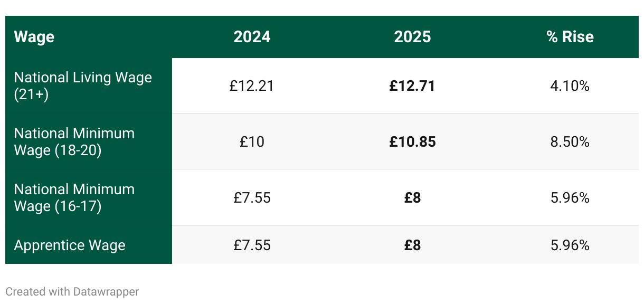
Task: Select the "2024" column header
Action: click(x=252, y=37)
